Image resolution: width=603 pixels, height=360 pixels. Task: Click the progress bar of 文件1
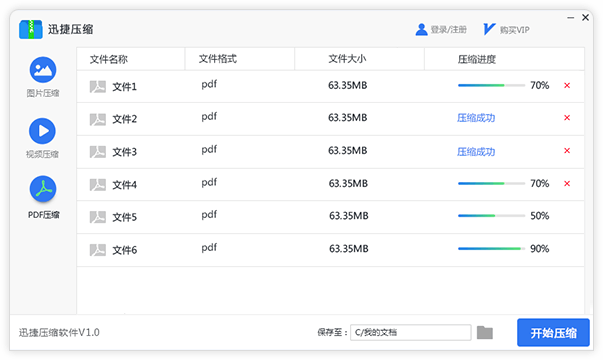coord(491,85)
